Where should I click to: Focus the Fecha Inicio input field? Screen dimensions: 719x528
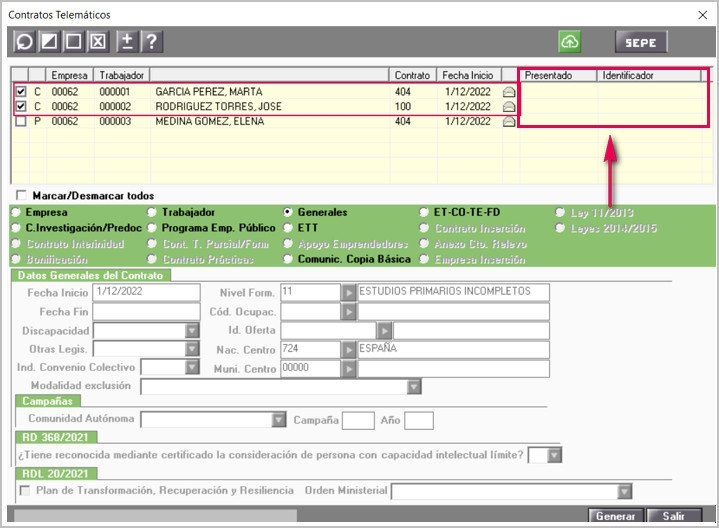click(x=146, y=292)
